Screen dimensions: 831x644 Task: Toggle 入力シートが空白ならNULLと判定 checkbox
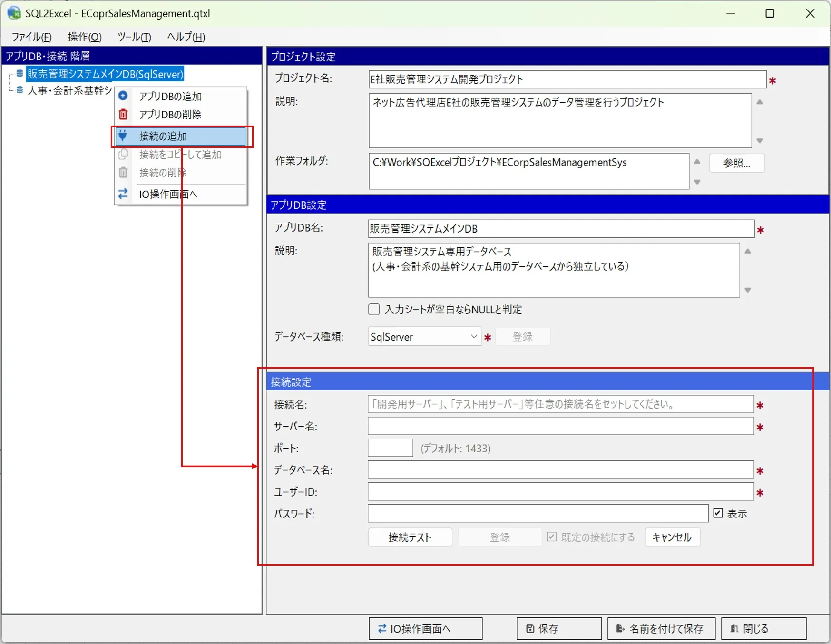[x=374, y=310]
